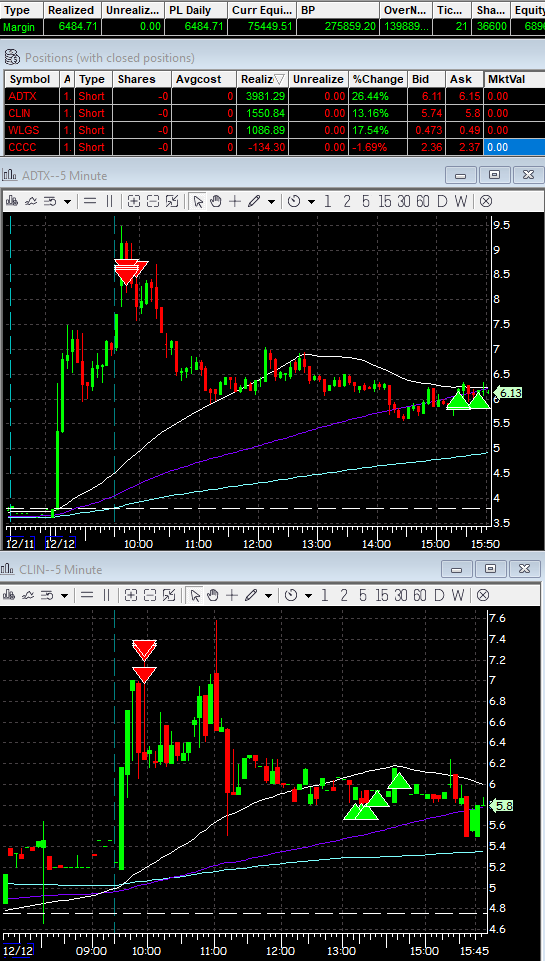Click ADTX chart window title icon

pos(9,176)
